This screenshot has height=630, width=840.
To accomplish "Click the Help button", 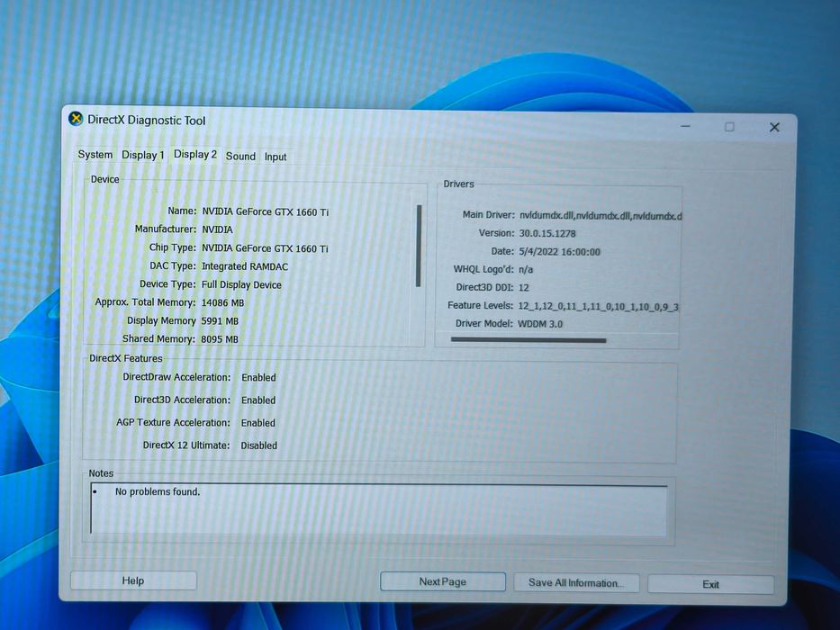I will coord(133,580).
